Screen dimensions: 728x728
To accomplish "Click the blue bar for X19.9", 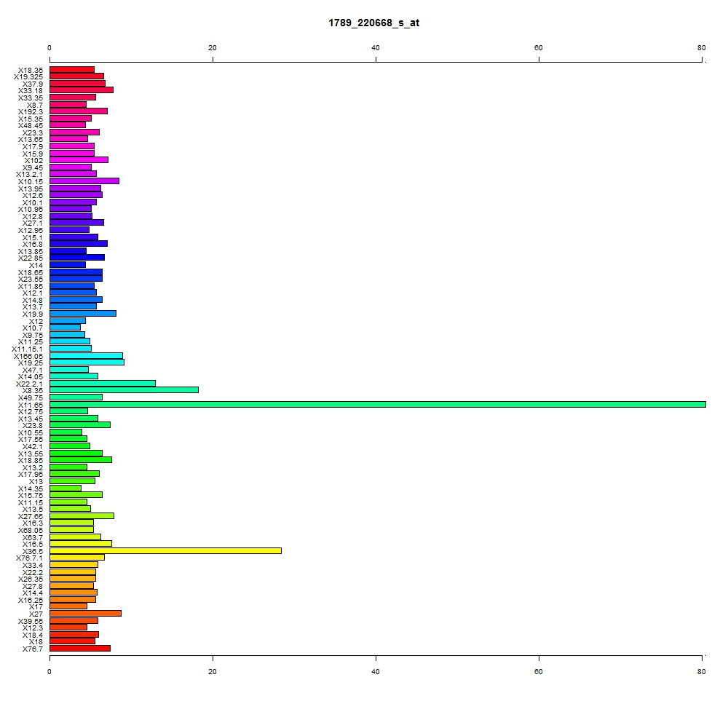I will tap(83, 314).
